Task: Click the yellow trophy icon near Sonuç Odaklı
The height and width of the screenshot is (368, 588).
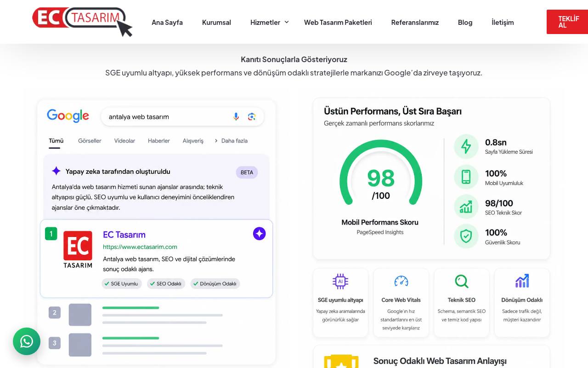Action: point(341,362)
